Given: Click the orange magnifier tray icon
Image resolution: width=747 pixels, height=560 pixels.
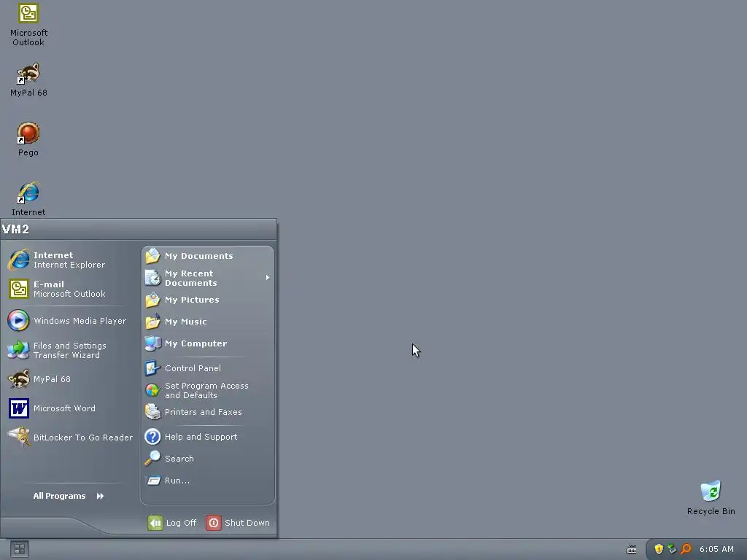Looking at the screenshot, I should pyautogui.click(x=686, y=549).
